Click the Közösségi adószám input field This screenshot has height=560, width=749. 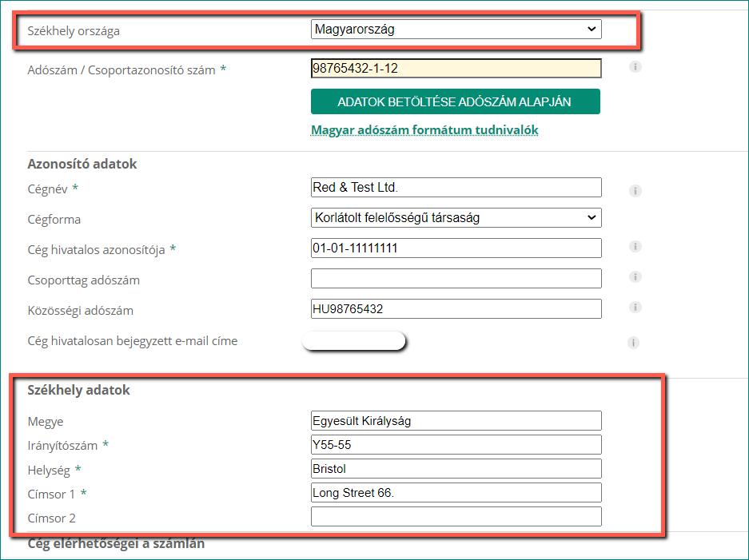tap(456, 309)
